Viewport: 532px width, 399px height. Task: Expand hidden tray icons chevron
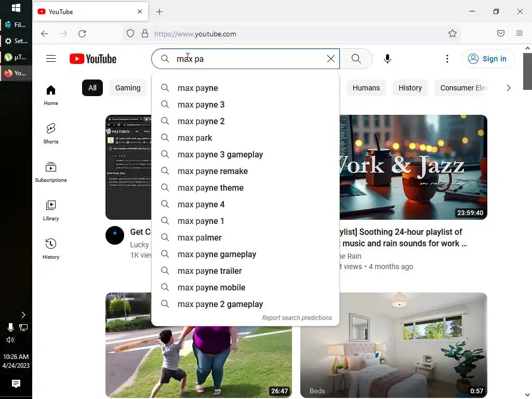(23, 315)
